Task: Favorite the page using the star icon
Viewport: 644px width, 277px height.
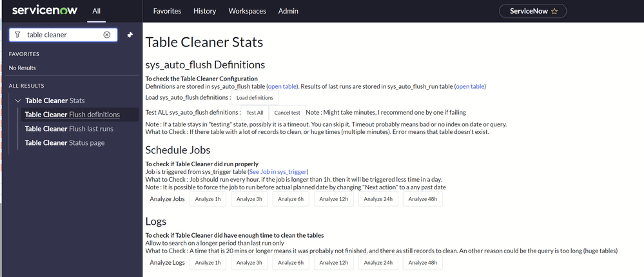Action: pyautogui.click(x=554, y=12)
